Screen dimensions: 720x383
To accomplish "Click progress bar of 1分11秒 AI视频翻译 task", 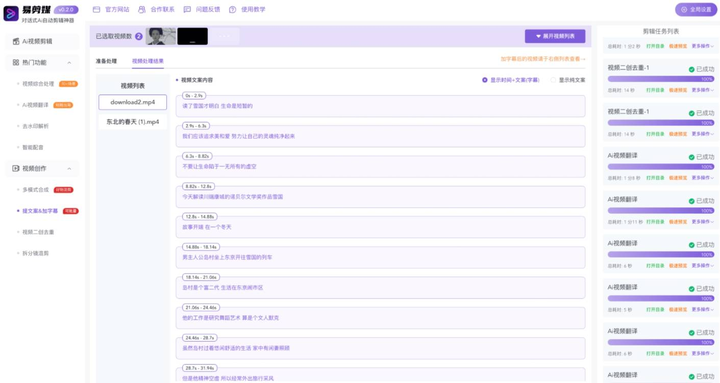I will 661,211.
